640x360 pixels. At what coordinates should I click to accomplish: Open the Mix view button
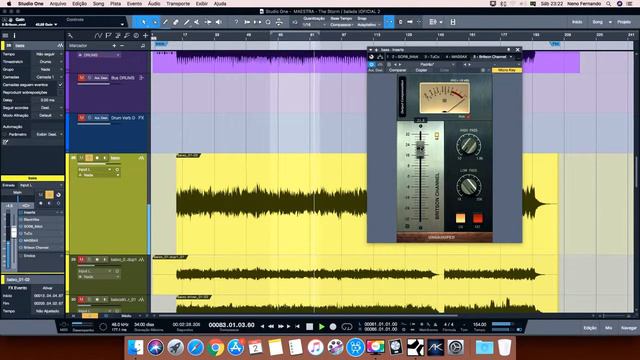point(608,328)
